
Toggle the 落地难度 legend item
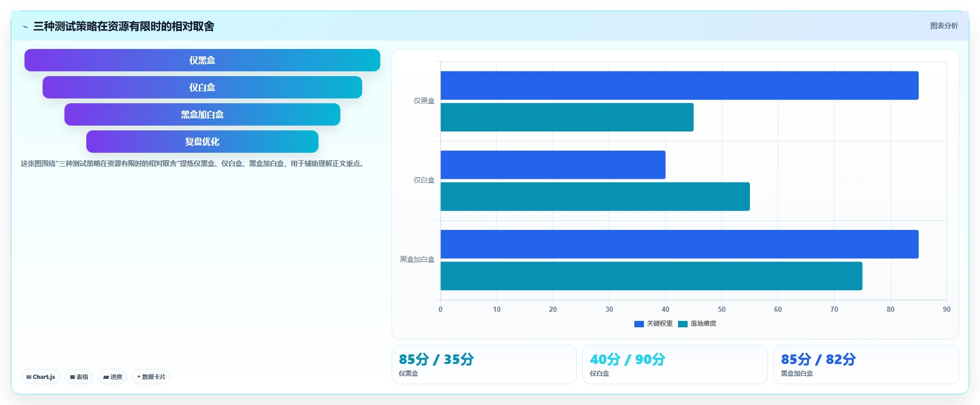[697, 324]
